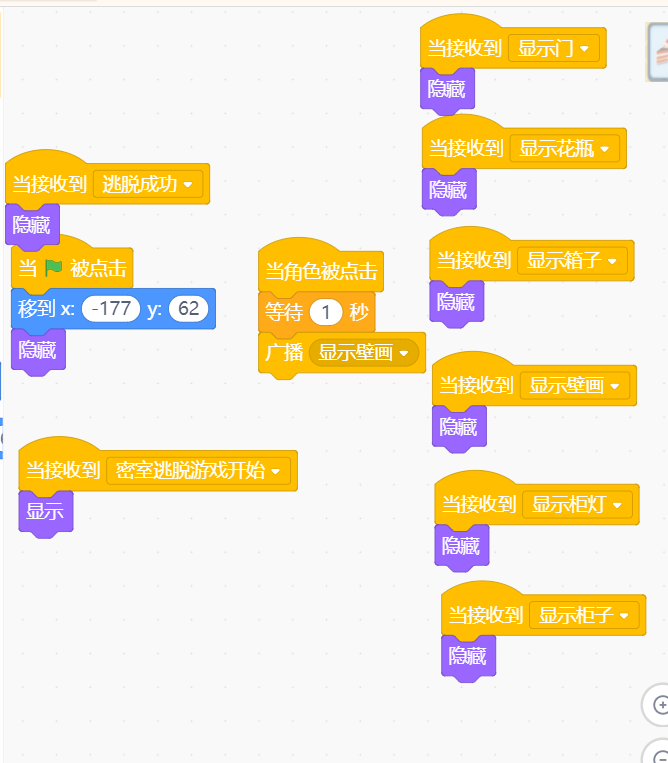This screenshot has height=763, width=668.
Task: Click the y value field showing 62
Action: click(x=188, y=309)
